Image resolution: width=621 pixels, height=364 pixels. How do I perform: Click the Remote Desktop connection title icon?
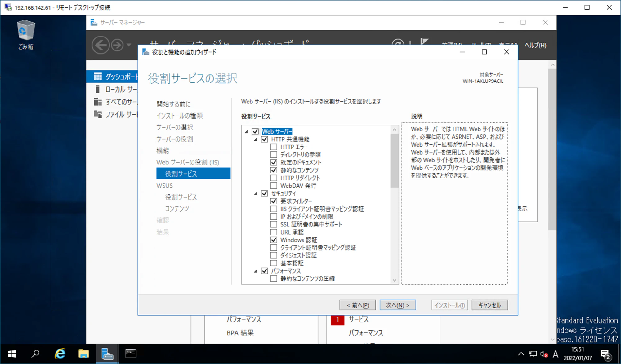(8, 7)
